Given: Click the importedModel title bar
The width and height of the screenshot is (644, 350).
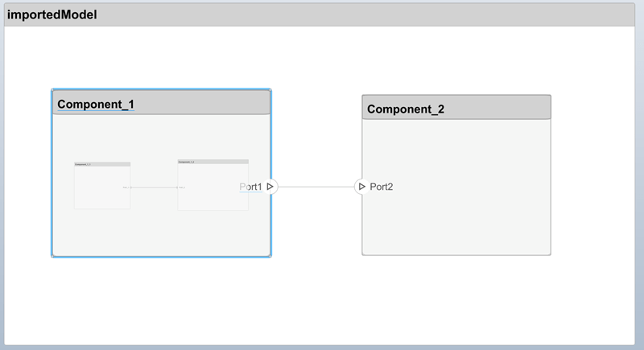Looking at the screenshot, I should (322, 14).
